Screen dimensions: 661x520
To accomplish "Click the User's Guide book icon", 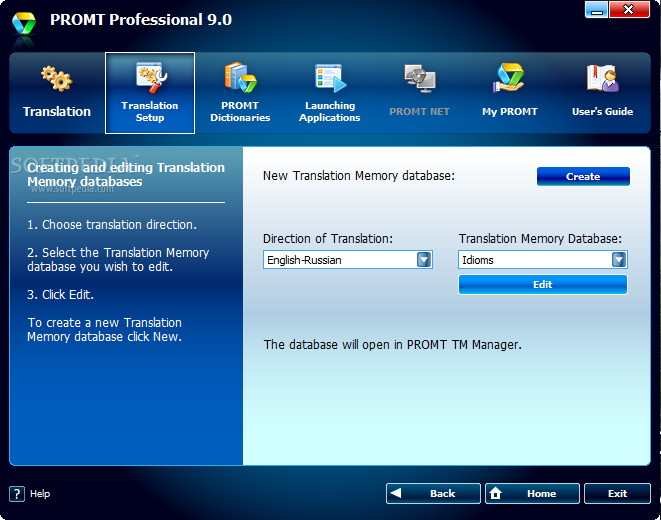I will [602, 78].
